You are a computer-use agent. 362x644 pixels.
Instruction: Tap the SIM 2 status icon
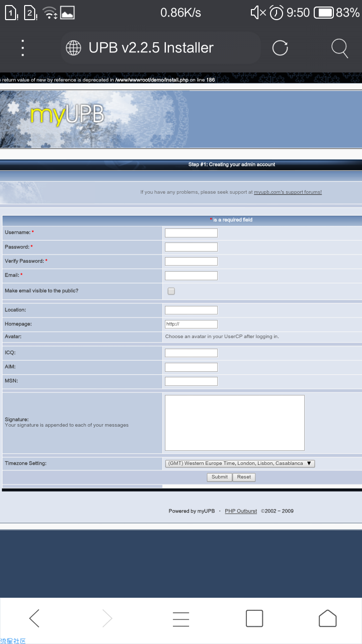click(x=30, y=13)
